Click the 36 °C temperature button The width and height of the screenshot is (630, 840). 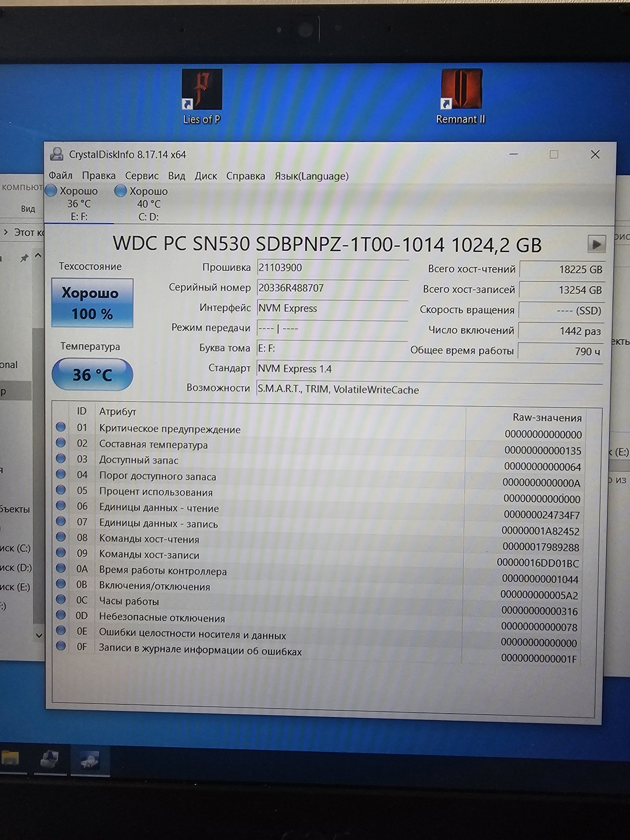pos(92,375)
